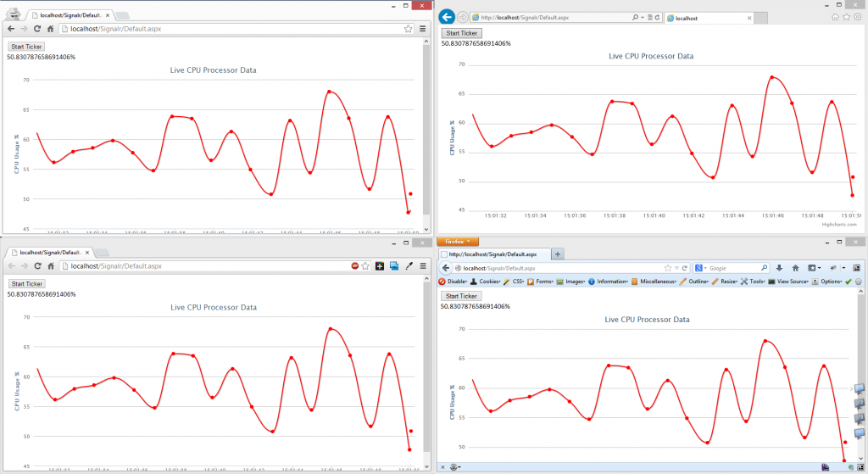Close the localhost tab in Internet Explorer
The image size is (868, 474).
(749, 19)
